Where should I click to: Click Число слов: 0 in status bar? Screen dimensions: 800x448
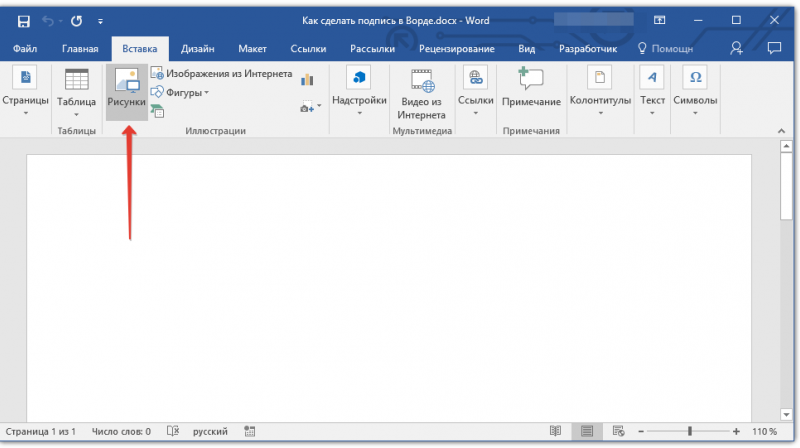(121, 432)
